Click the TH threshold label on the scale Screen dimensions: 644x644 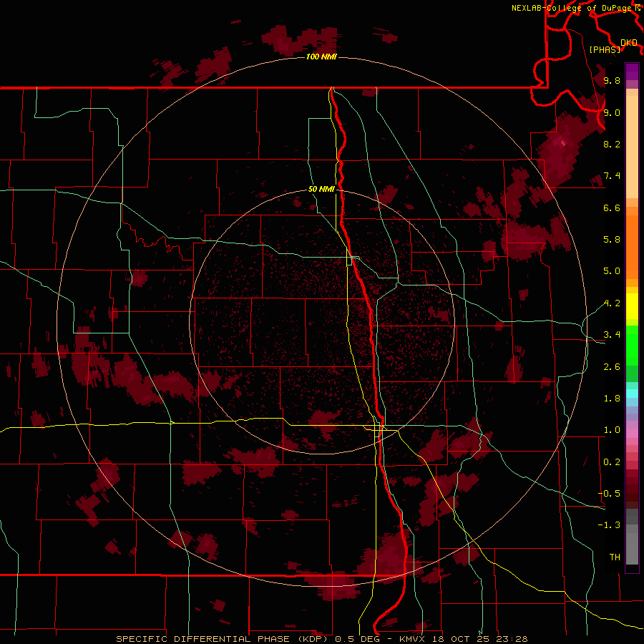tap(615, 557)
